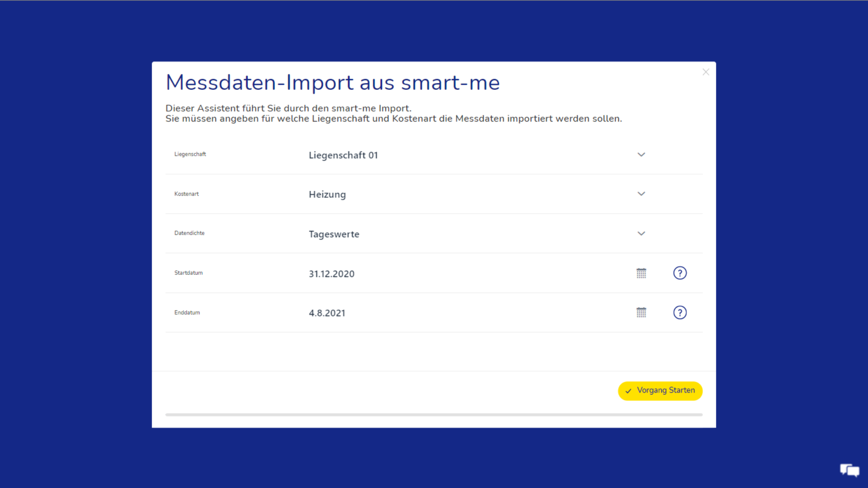The width and height of the screenshot is (868, 488).
Task: Edit the end date 4.8.2021 field
Action: point(327,313)
